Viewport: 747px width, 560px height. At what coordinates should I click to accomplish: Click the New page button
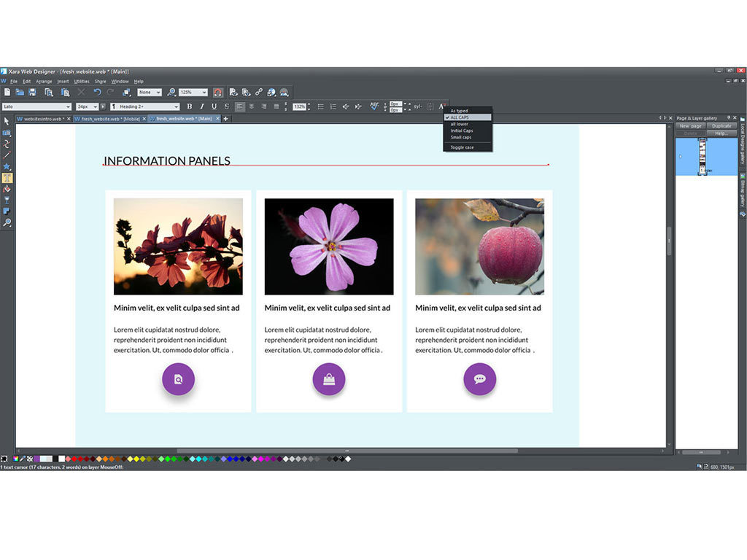coord(690,126)
